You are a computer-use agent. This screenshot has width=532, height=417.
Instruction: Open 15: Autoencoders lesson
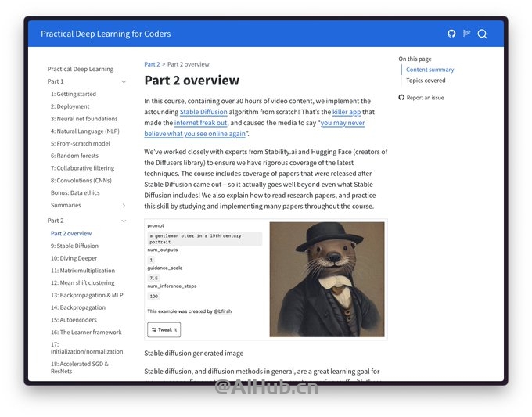point(74,320)
